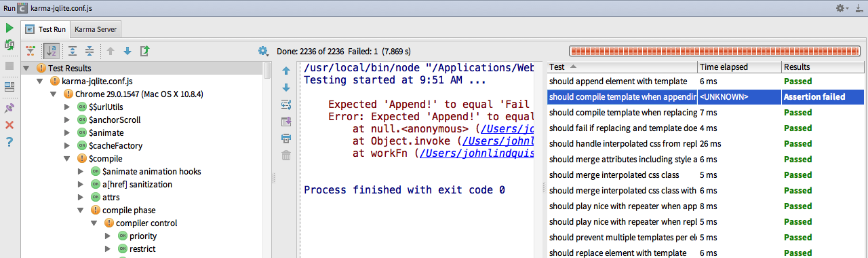Collapse the $compile node
Image resolution: width=868 pixels, height=258 pixels.
click(x=68, y=158)
